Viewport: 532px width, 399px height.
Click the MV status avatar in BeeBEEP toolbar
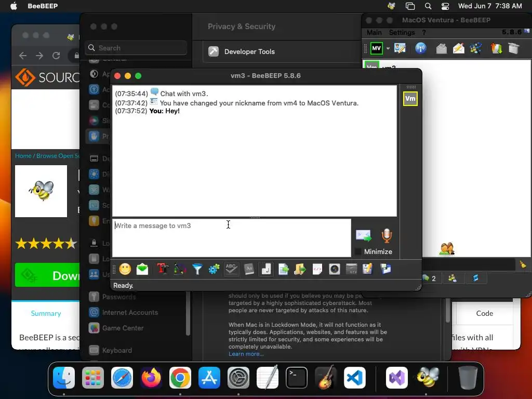point(376,48)
